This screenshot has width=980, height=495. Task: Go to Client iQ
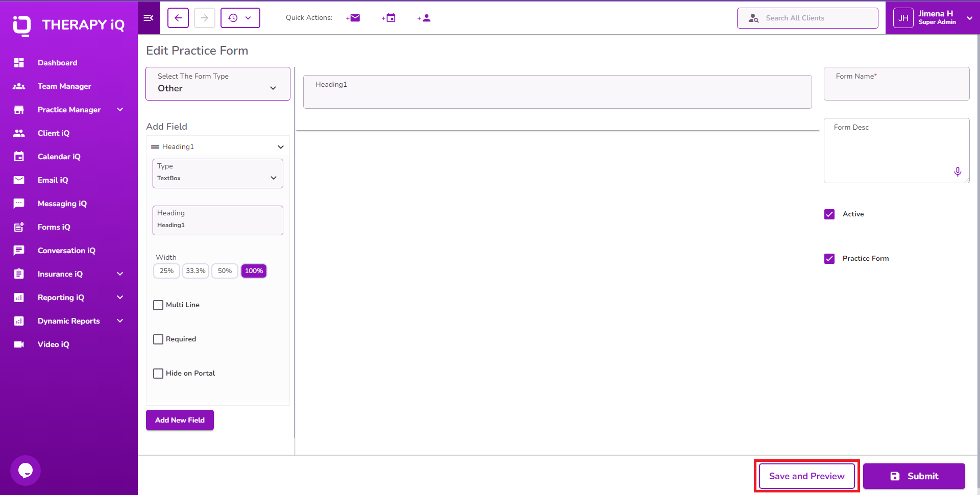click(x=54, y=133)
